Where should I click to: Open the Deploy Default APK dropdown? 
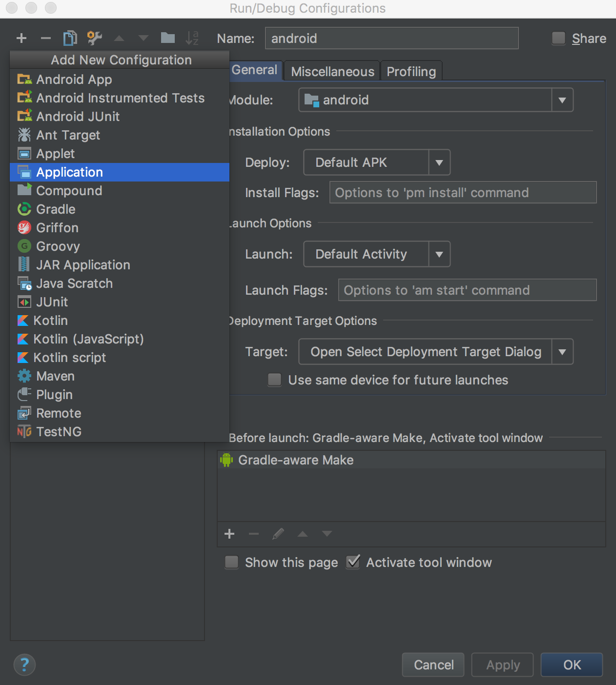[439, 162]
